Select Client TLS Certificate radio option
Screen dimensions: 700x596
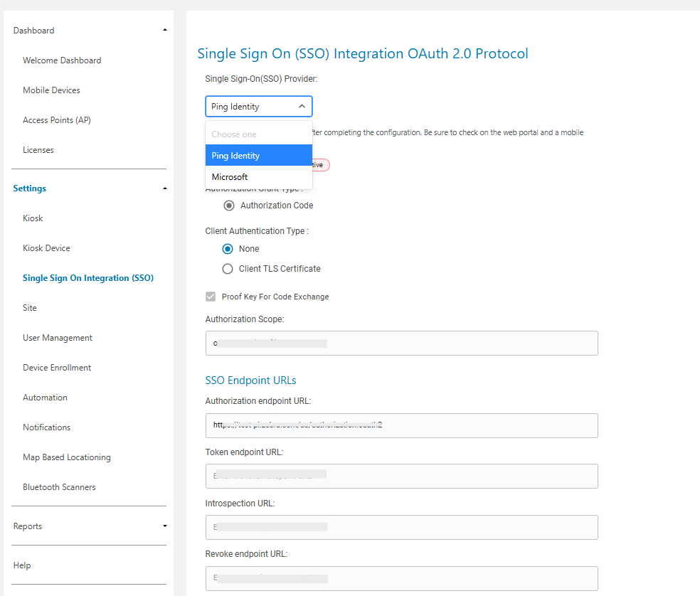(x=228, y=269)
